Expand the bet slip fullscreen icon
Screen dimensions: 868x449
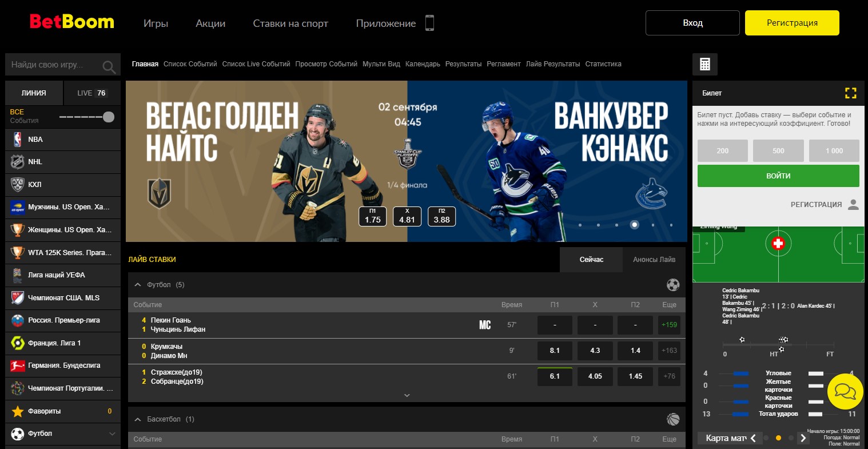(x=851, y=93)
